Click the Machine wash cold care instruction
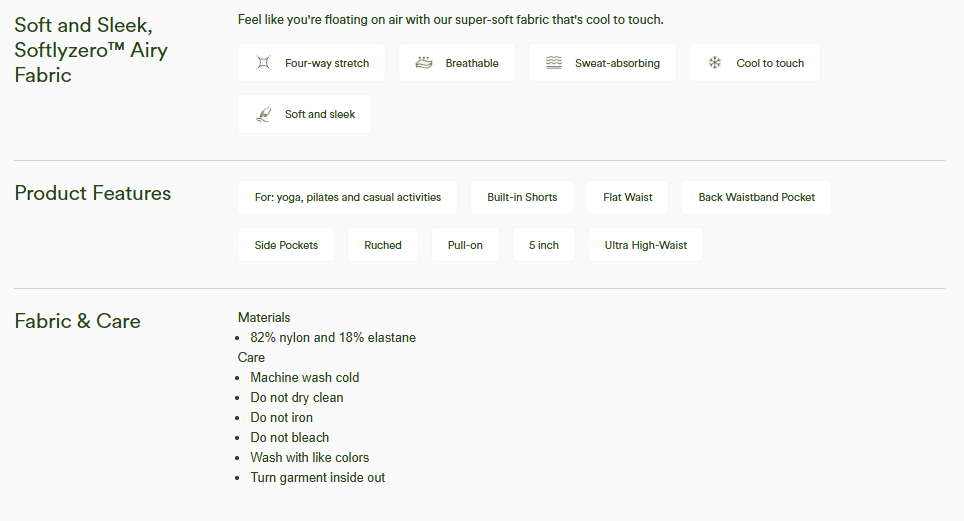The width and height of the screenshot is (964, 521). tap(304, 377)
